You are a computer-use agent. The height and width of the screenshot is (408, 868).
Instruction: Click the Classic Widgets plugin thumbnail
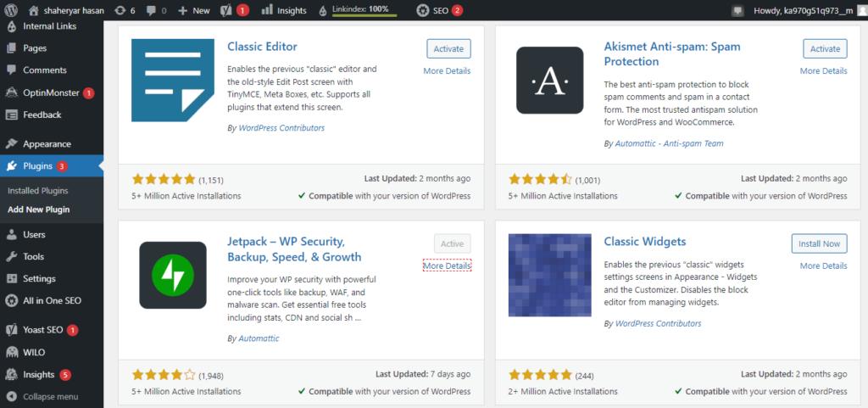tap(549, 275)
